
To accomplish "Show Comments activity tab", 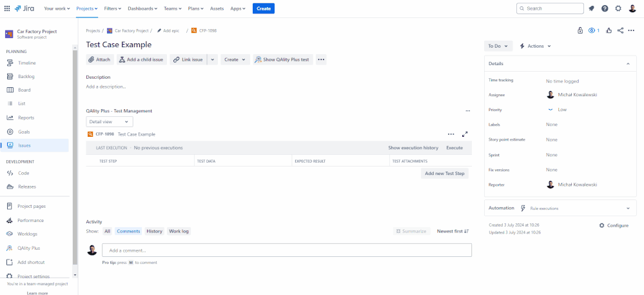I will coord(128,231).
